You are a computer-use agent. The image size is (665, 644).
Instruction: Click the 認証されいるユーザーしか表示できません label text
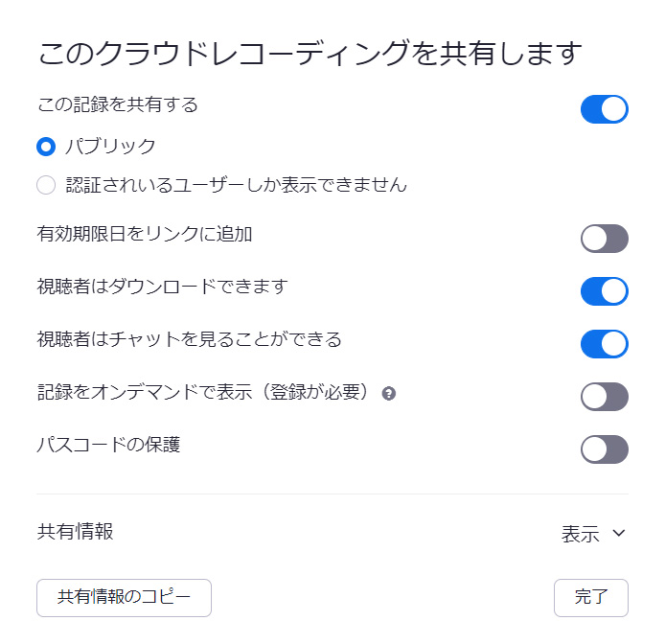pos(236,185)
